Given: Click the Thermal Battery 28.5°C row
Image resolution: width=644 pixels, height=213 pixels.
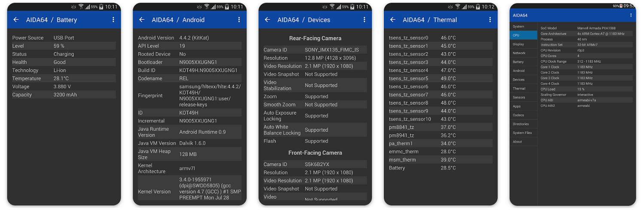Looking at the screenshot, I should [440, 168].
